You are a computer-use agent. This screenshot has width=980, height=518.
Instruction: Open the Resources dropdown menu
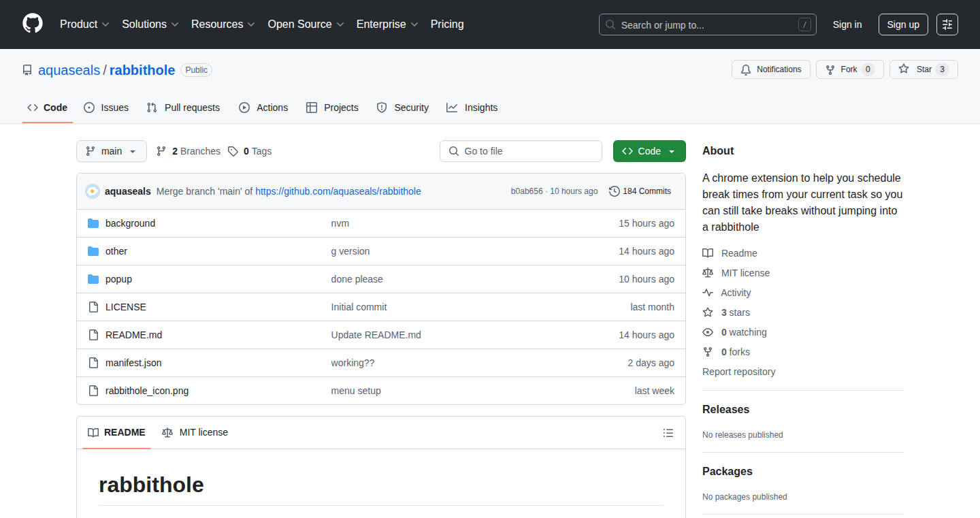click(x=223, y=24)
